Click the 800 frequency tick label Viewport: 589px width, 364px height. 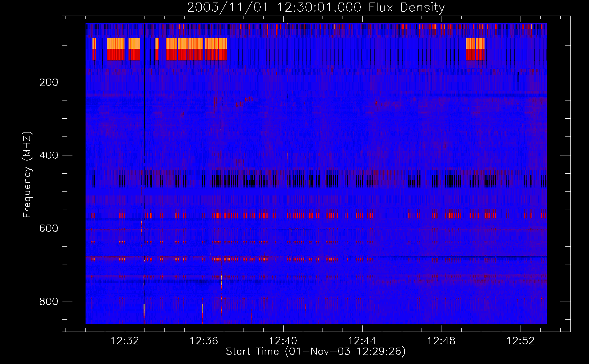[49, 301]
